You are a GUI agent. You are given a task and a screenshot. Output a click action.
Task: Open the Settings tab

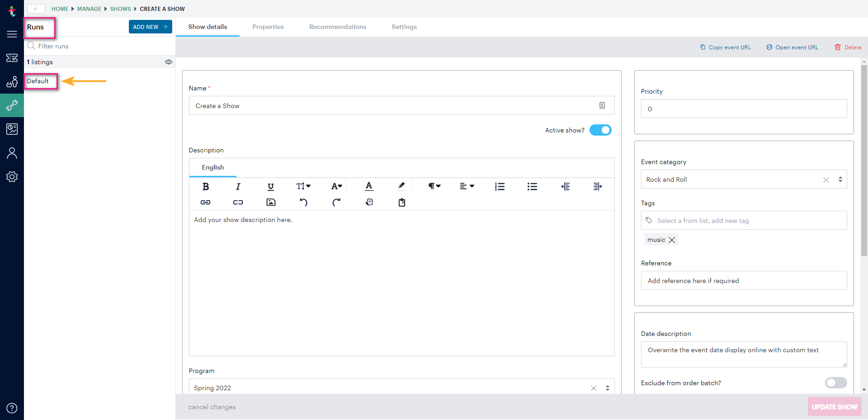click(404, 27)
